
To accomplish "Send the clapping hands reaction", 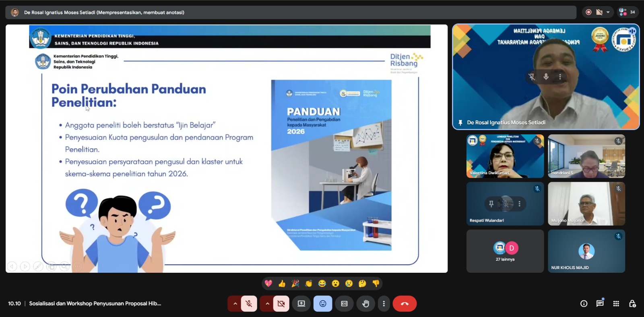I will click(x=309, y=284).
